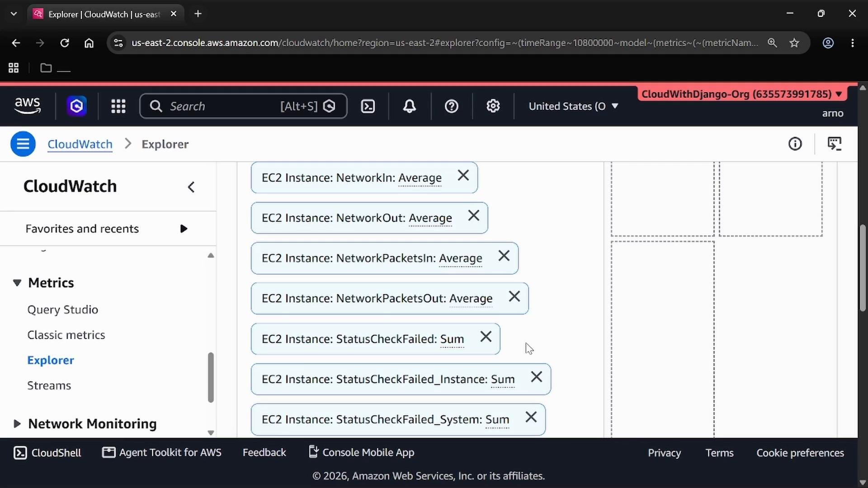Viewport: 868px width, 488px height.
Task: Click the browser address bar
Action: click(x=444, y=43)
